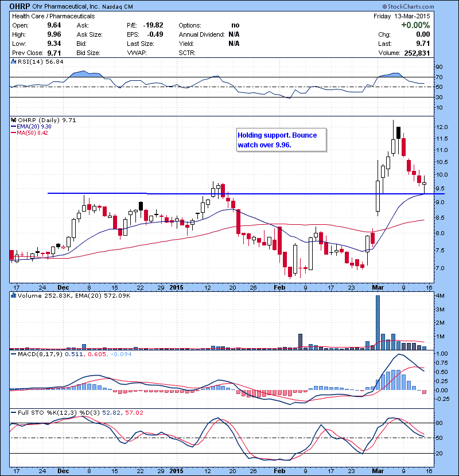459x476 pixels.
Task: Click the Chg value 0.00
Action: click(423, 34)
